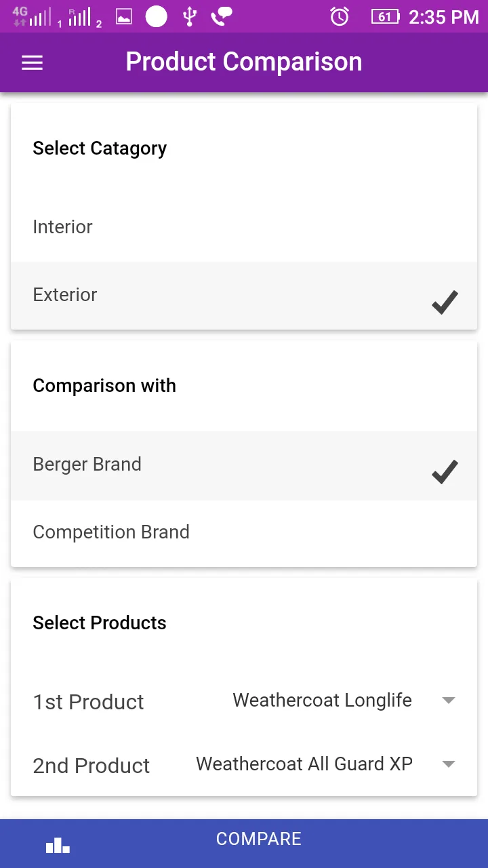Open the Weathercoat All Guard XP selector
This screenshot has height=868, width=488.
pyautogui.click(x=304, y=764)
